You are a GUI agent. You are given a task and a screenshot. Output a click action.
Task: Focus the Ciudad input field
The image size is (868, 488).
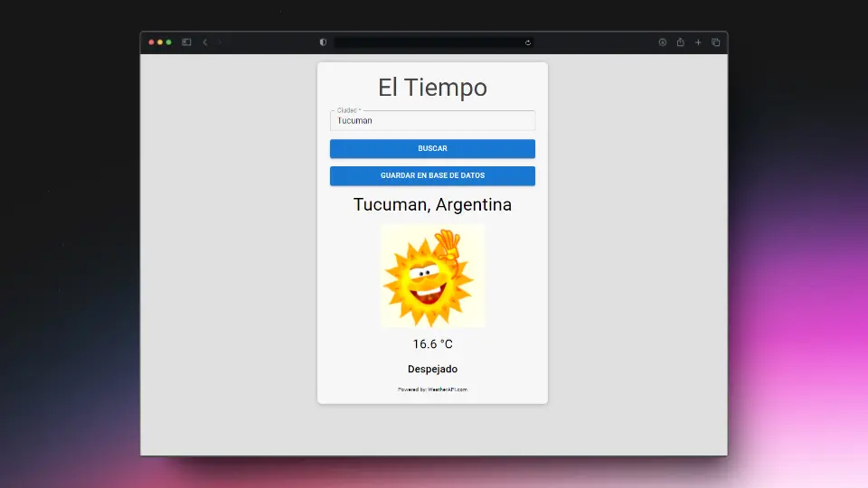pyautogui.click(x=432, y=120)
